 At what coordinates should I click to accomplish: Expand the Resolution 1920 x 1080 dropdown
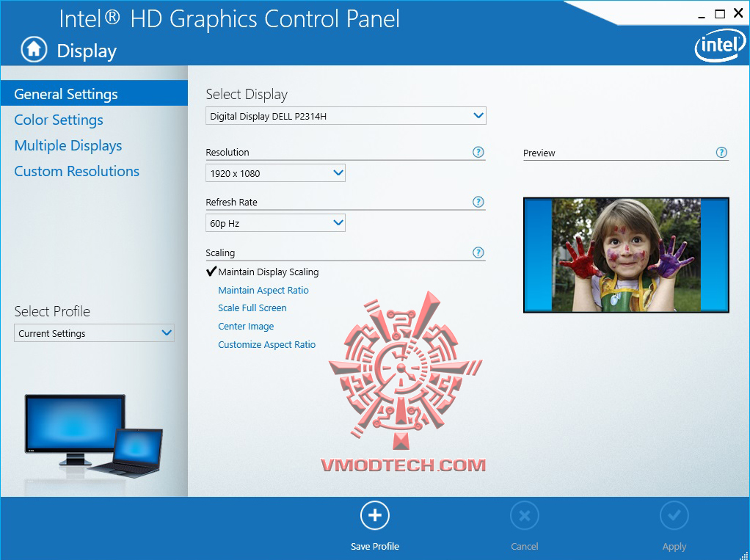point(275,173)
